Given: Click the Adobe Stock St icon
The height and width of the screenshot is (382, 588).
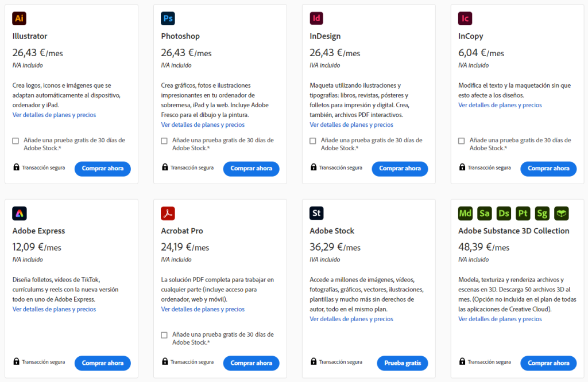Looking at the screenshot, I should pos(316,213).
